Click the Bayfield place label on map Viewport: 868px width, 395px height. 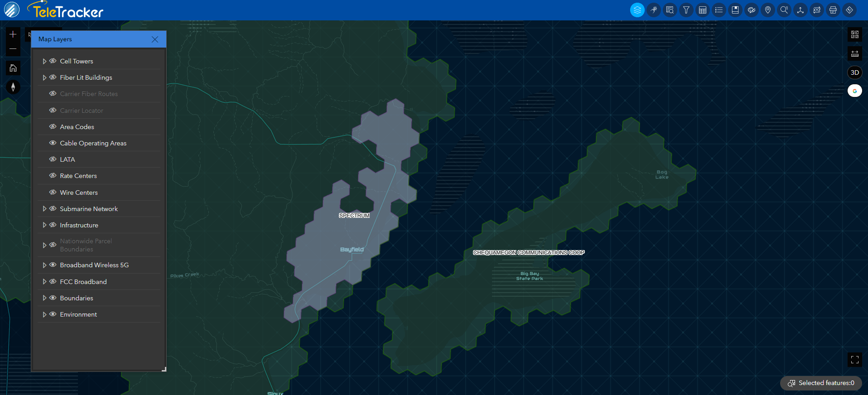point(352,250)
